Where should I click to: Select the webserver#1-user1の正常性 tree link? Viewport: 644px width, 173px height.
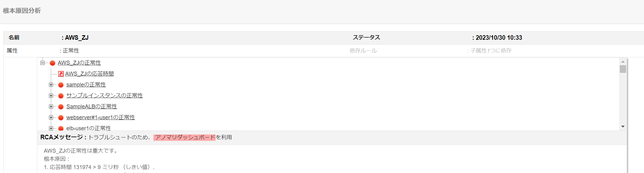tap(101, 117)
